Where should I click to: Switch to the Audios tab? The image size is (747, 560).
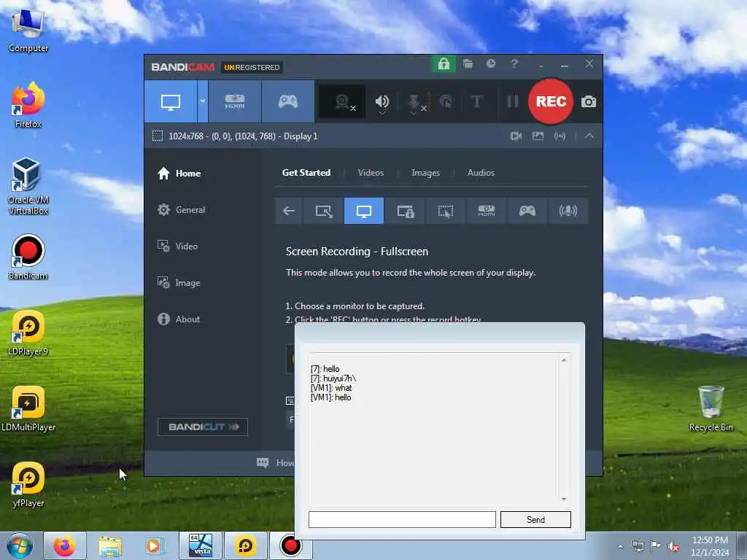click(481, 173)
